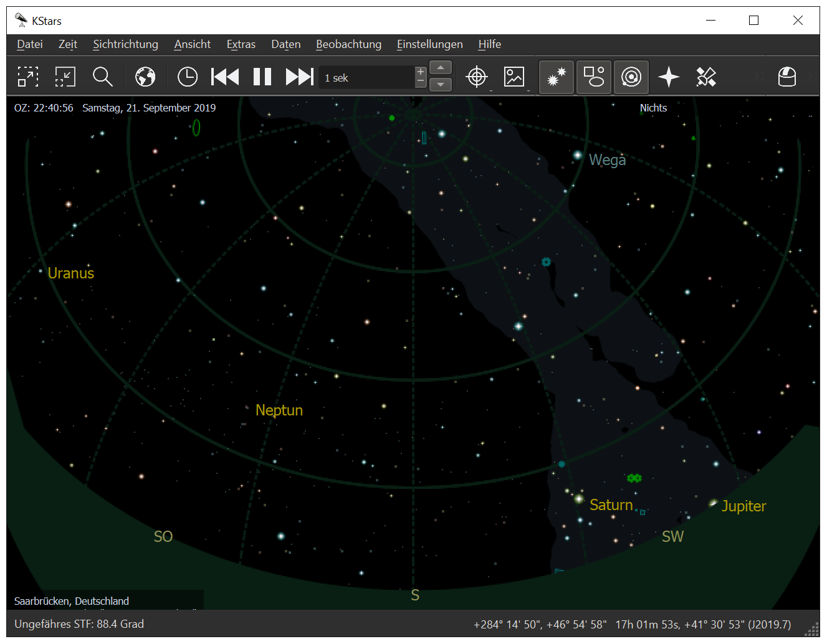Click the time step unit down arrow
827x644 pixels.
tap(441, 84)
